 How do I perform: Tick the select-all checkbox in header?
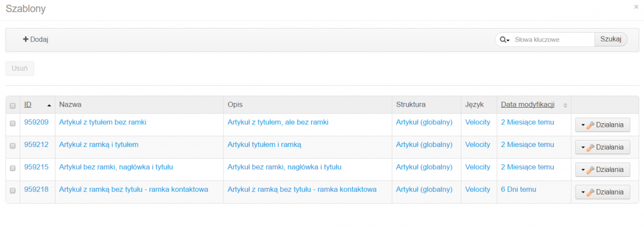click(13, 105)
